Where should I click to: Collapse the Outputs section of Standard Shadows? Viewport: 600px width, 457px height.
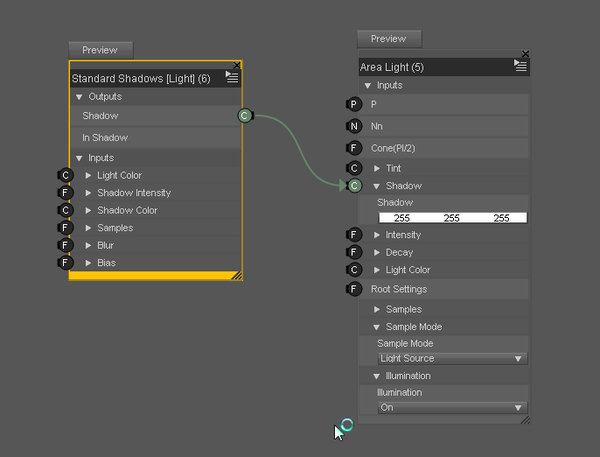[79, 97]
